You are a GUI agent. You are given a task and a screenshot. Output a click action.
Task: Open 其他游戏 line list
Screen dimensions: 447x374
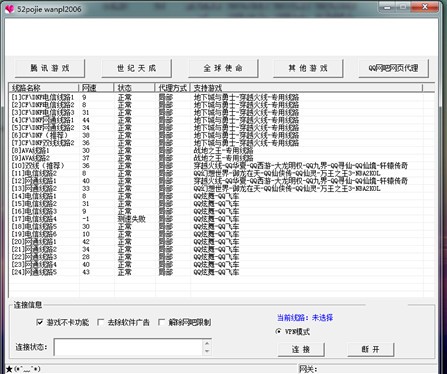pyautogui.click(x=308, y=68)
